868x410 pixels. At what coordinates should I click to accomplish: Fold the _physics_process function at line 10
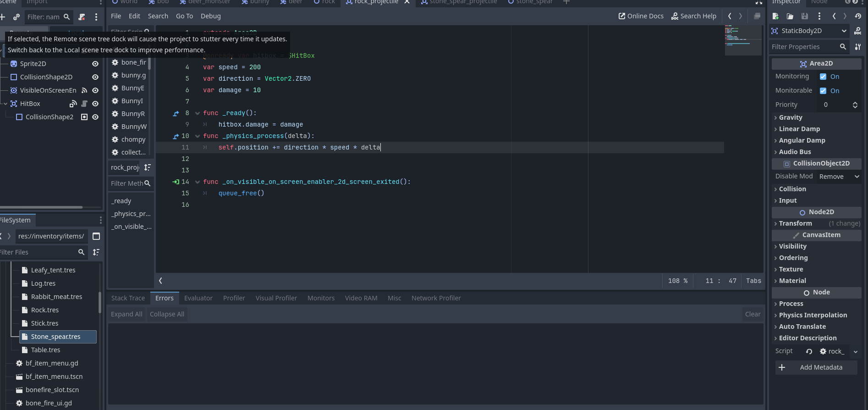198,136
